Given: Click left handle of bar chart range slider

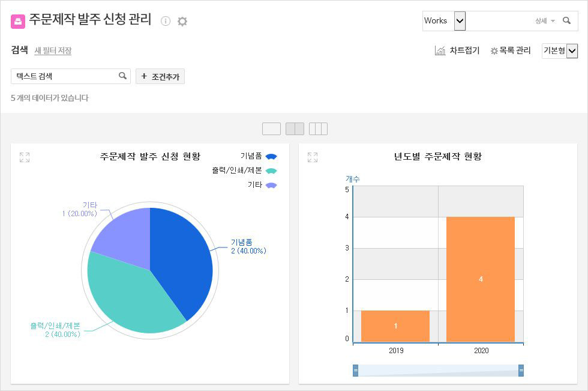Looking at the screenshot, I should (x=355, y=371).
